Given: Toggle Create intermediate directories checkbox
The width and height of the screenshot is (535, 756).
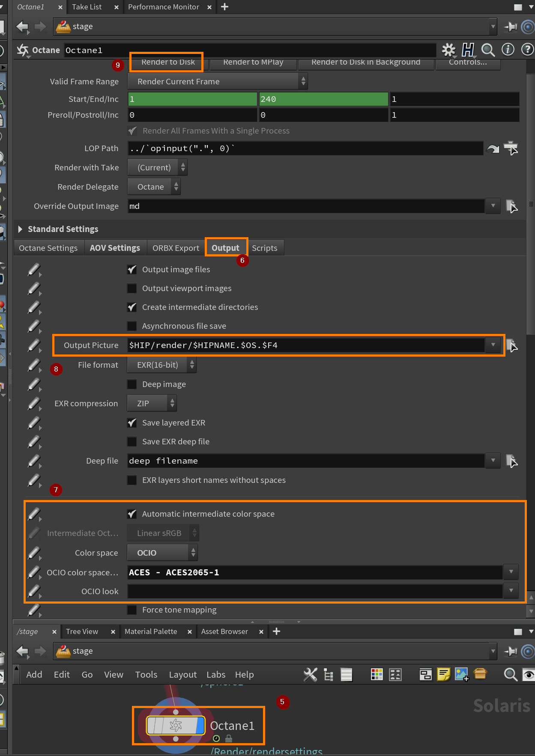Looking at the screenshot, I should coord(132,307).
